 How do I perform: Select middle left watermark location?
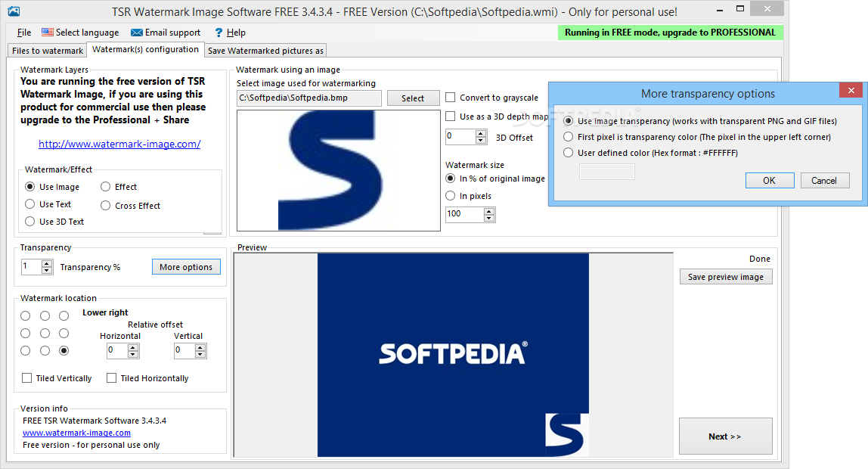point(26,334)
